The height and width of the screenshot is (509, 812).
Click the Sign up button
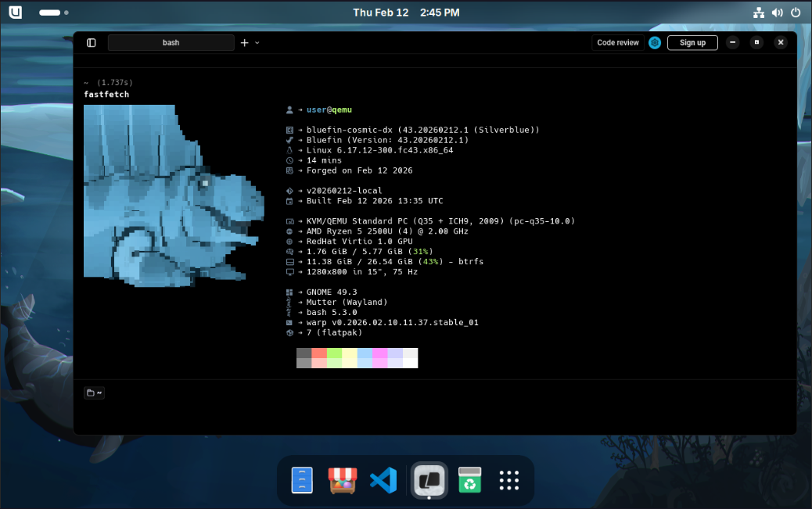point(692,42)
